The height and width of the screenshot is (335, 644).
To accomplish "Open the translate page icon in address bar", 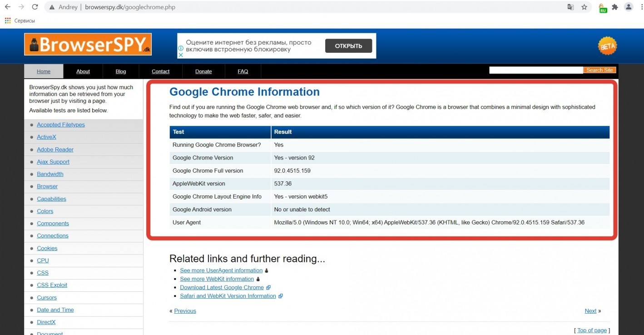I will 570,7.
